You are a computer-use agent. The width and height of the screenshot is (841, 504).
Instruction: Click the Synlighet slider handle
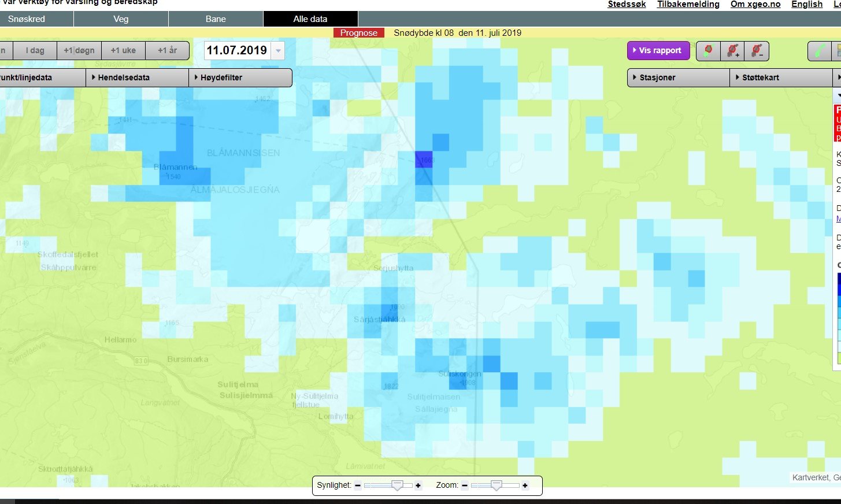click(x=397, y=486)
